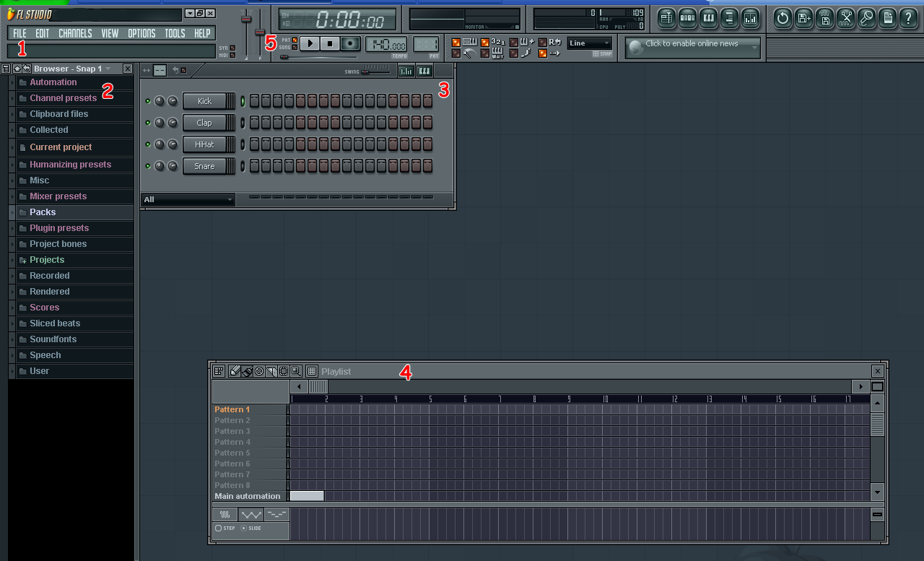The height and width of the screenshot is (561, 924).
Task: Toggle the Kick channel select indicator
Action: click(243, 101)
